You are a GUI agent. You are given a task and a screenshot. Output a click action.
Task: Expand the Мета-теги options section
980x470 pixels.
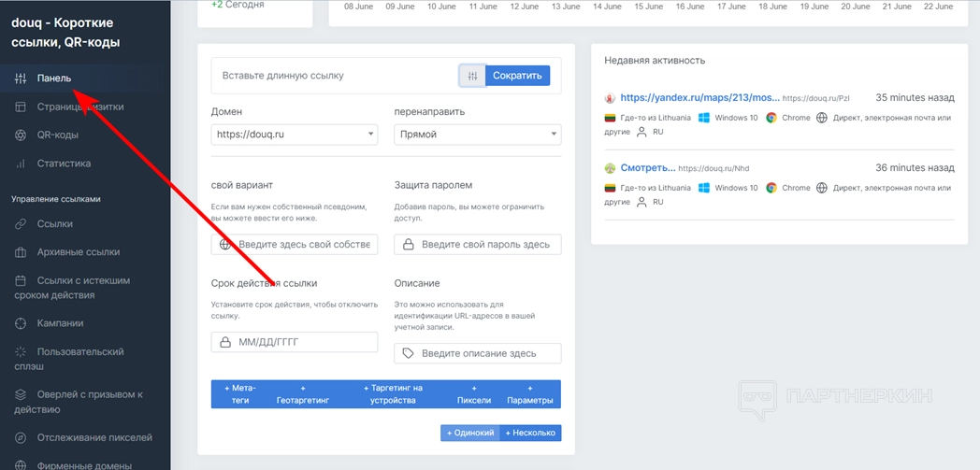tap(239, 393)
